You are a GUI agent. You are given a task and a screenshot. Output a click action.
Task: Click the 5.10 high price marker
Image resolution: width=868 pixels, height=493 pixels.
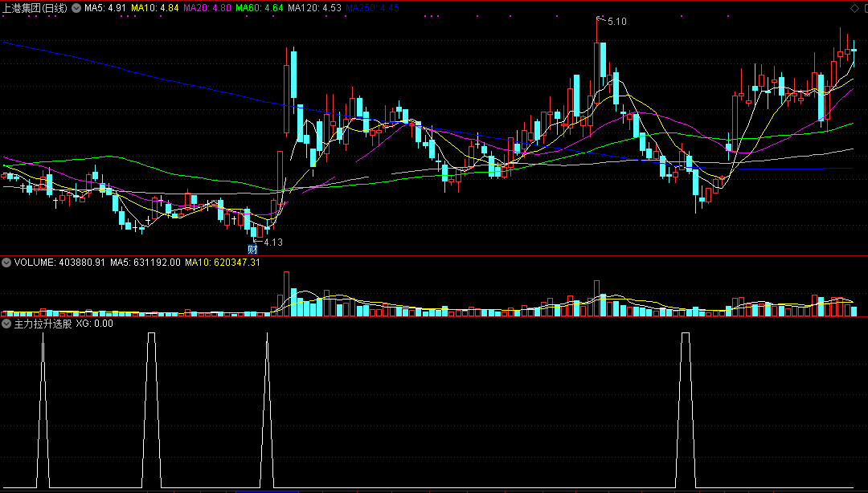616,22
